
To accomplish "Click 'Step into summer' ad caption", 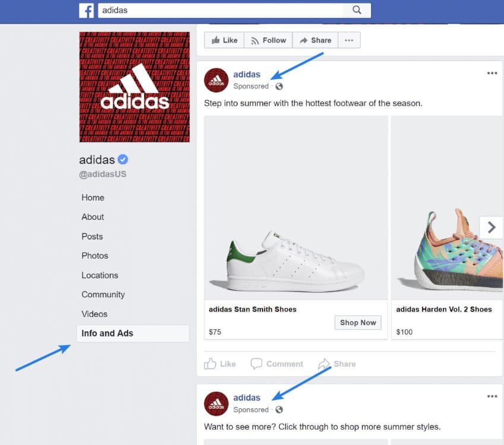I will click(313, 103).
